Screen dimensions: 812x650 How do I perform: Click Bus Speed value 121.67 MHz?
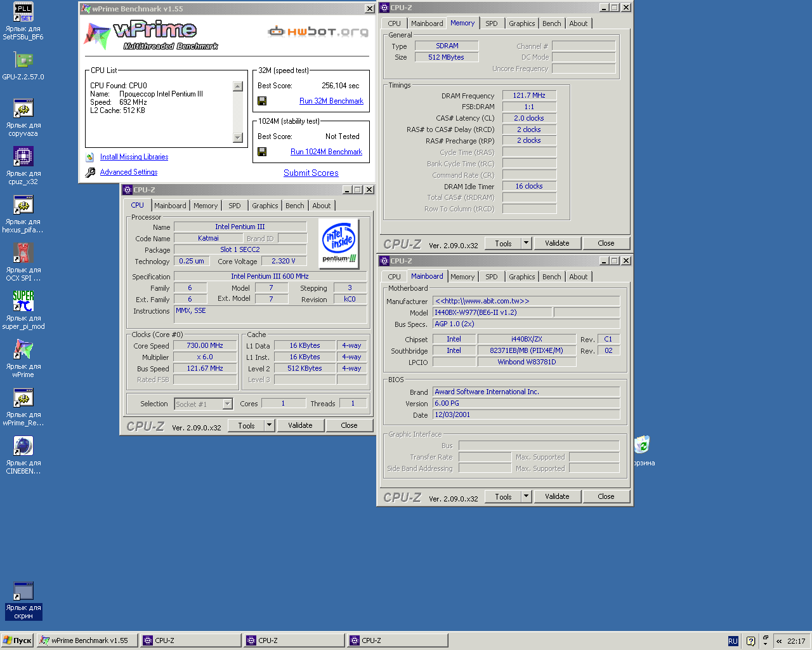tap(205, 368)
